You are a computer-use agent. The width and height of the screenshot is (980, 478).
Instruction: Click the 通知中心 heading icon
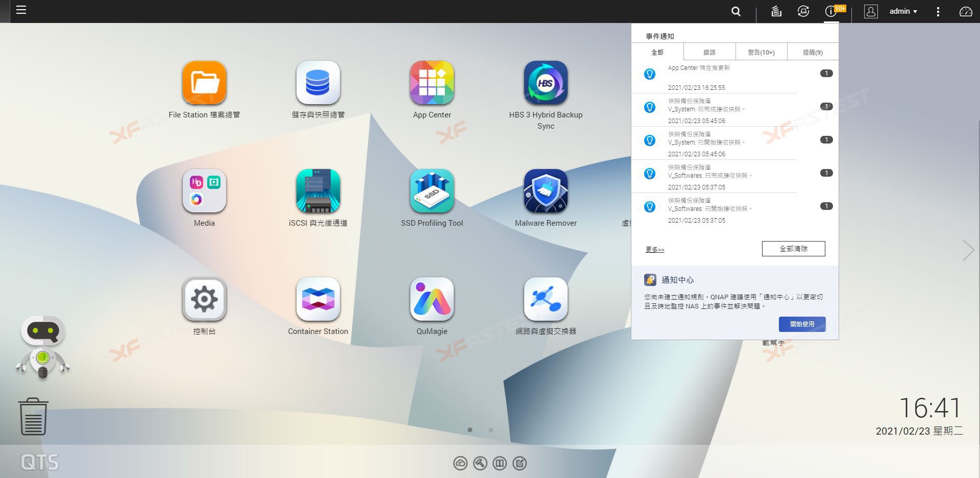pyautogui.click(x=650, y=280)
